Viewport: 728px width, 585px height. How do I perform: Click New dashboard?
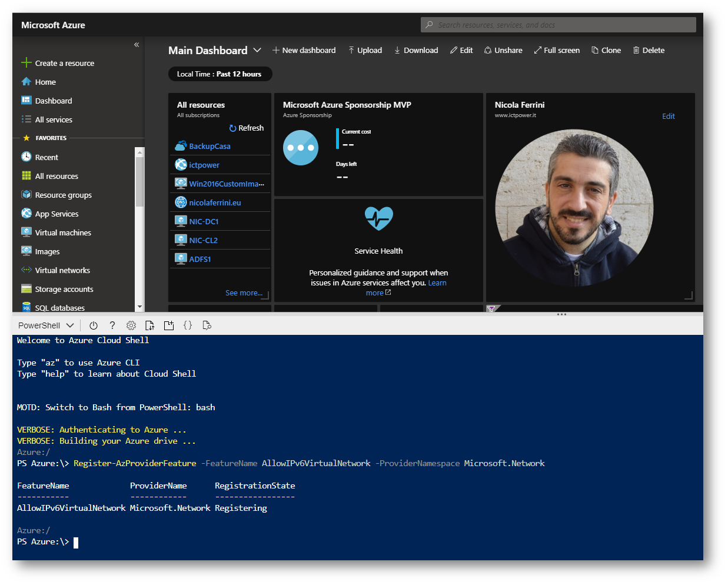[304, 51]
